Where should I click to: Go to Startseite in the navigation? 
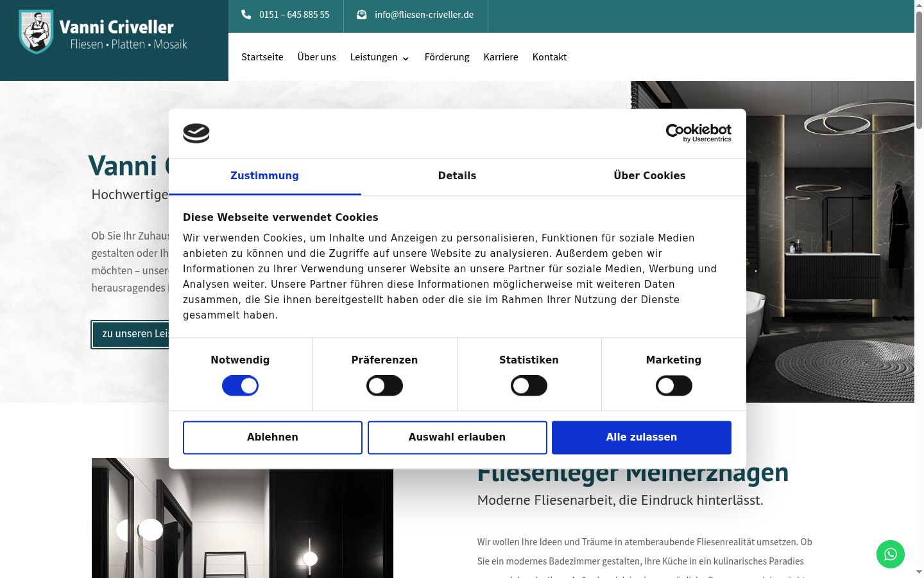pyautogui.click(x=262, y=57)
